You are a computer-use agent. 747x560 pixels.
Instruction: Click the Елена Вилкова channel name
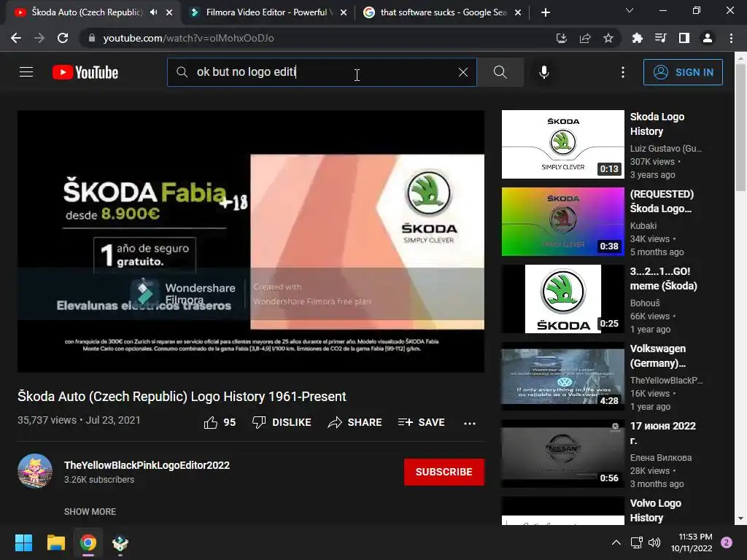pos(661,458)
